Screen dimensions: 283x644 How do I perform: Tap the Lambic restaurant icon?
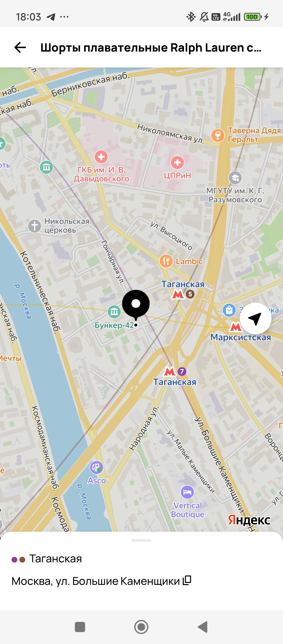point(166,261)
